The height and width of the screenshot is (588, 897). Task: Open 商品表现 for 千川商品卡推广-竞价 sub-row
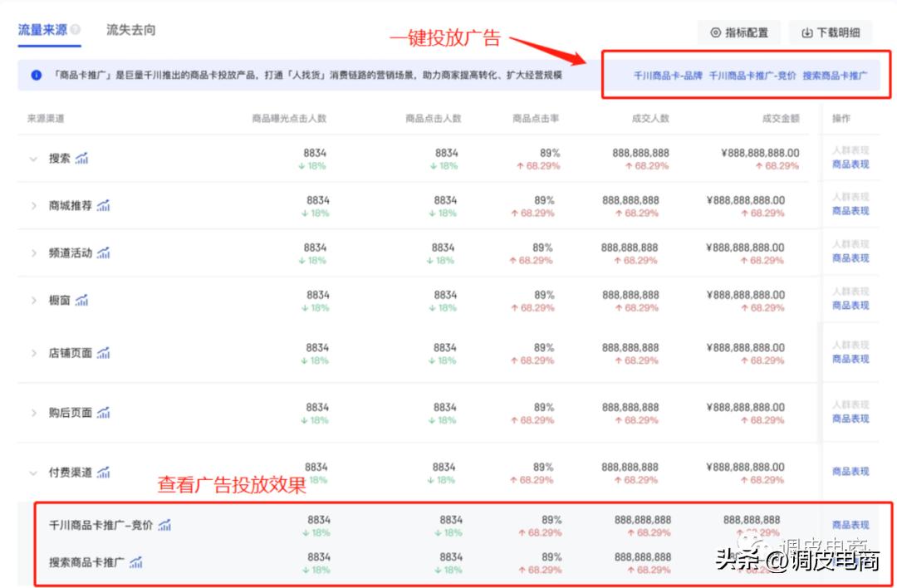850,525
